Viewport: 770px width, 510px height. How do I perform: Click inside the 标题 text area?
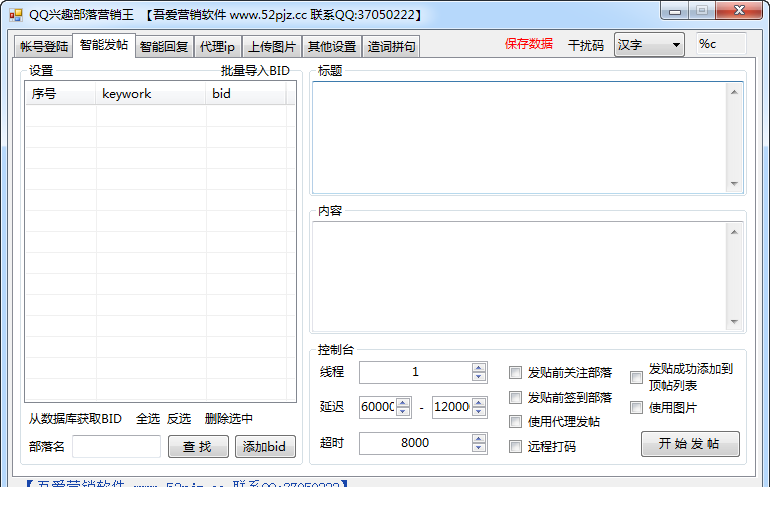point(519,138)
